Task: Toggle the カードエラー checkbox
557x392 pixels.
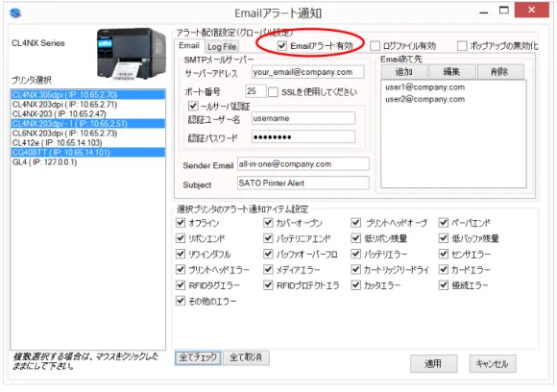Action: pos(444,269)
